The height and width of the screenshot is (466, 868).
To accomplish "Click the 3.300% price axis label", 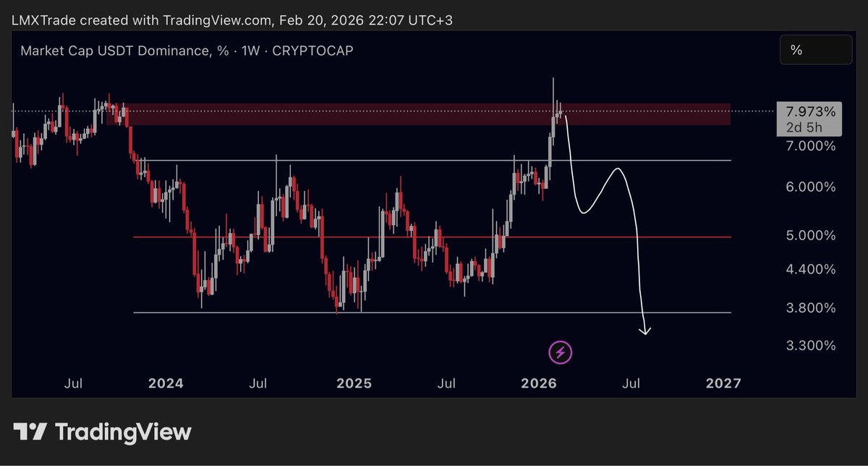I will (x=810, y=346).
